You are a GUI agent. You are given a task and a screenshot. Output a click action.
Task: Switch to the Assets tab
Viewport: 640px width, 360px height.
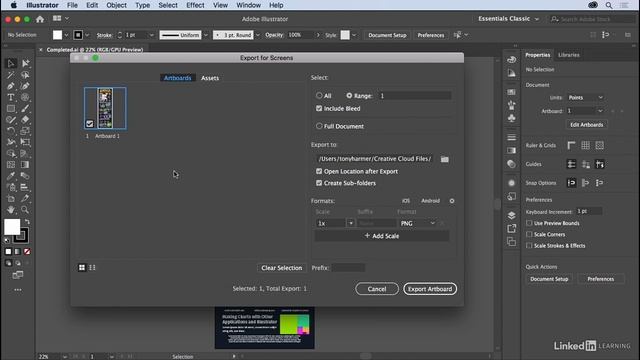click(x=210, y=78)
